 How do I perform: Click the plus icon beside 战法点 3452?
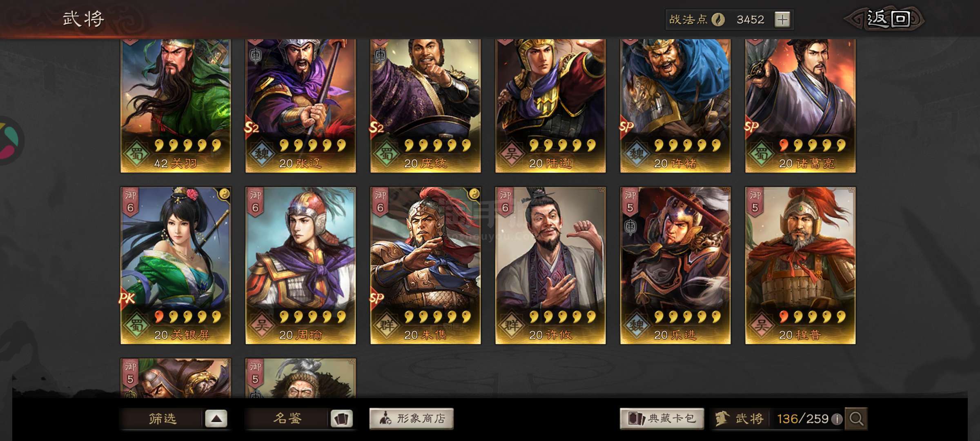pyautogui.click(x=782, y=20)
